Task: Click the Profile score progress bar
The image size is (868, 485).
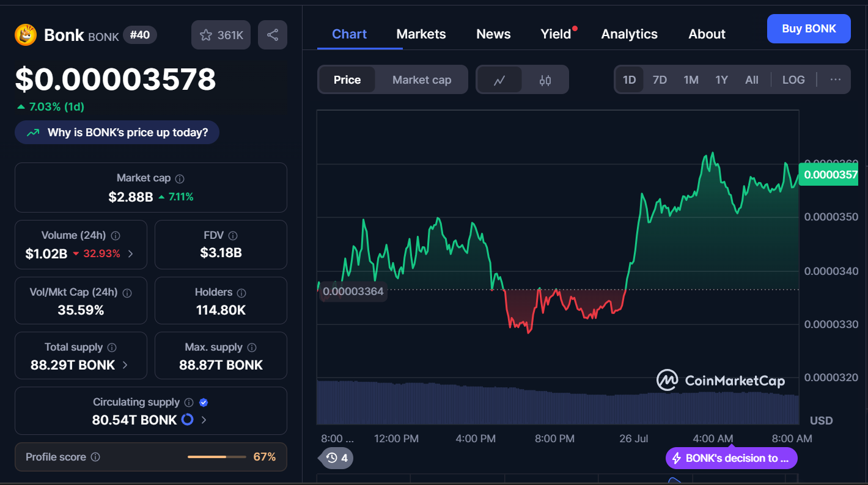Action: tap(216, 457)
